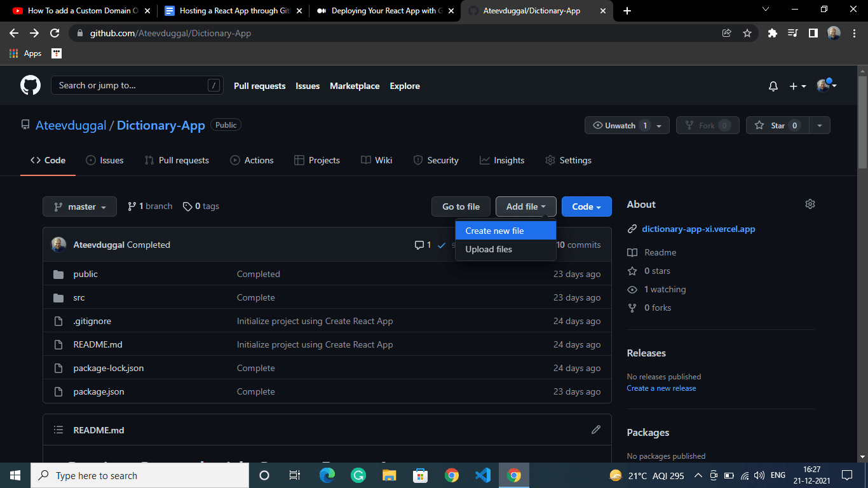Open the Pull requests repo tab
This screenshot has width=868, height=488.
(x=177, y=160)
